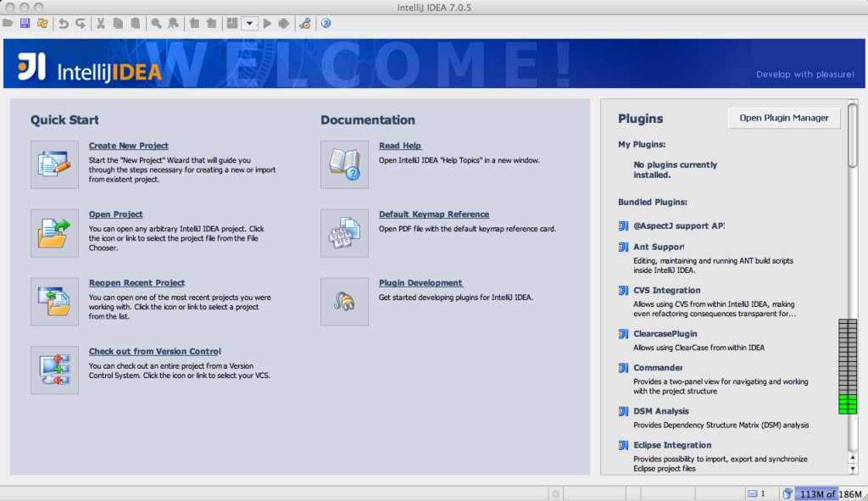The height and width of the screenshot is (501, 868).
Task: Click the Plugins panel scroll-up arrow
Action: 853,458
